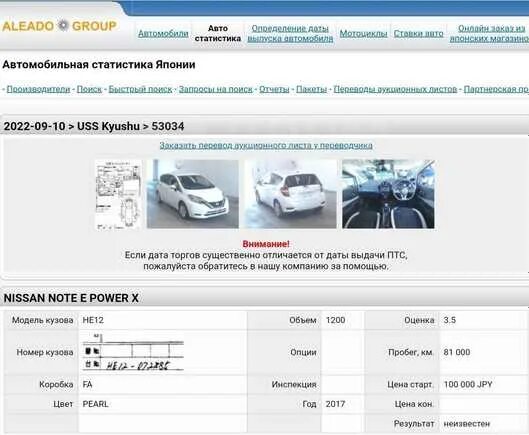Click the result value неизвестен
Image resolution: width=529 pixels, height=435 pixels.
467,424
